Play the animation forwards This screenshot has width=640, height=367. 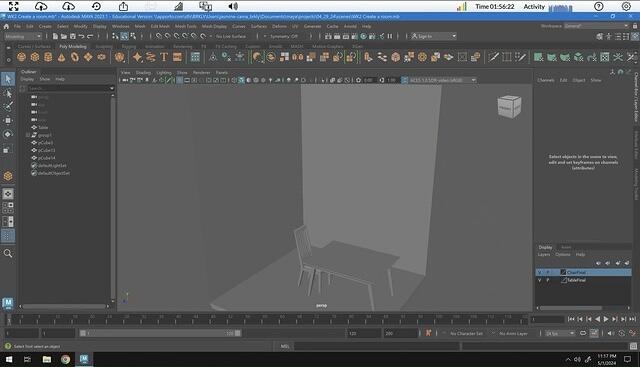[606, 319]
